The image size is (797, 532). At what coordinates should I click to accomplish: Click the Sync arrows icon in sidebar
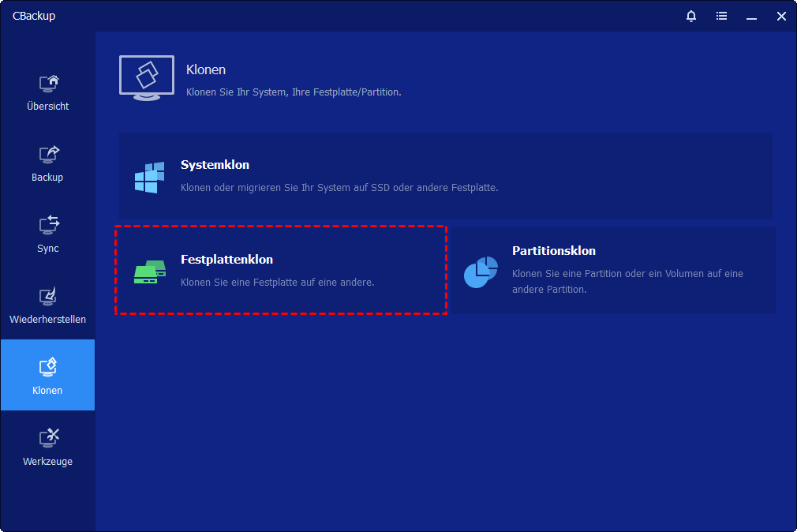tap(48, 224)
